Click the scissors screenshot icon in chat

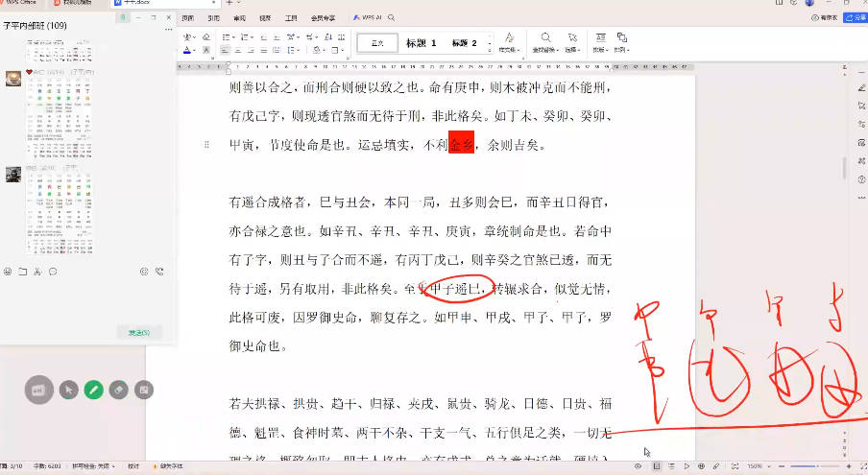tap(37, 272)
